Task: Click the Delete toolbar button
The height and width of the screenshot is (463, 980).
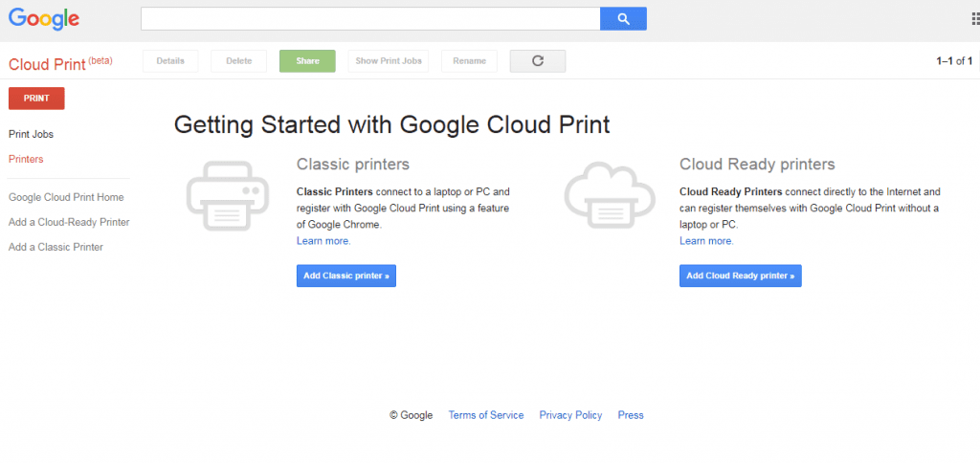Action: click(x=239, y=61)
